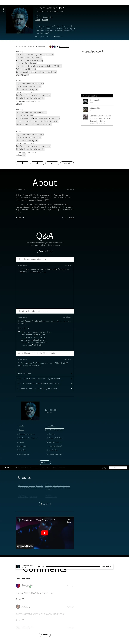Viewport: 129px width, 644px height.
Task: Share lyrics via the Twitter bird button
Action: [37, 163]
